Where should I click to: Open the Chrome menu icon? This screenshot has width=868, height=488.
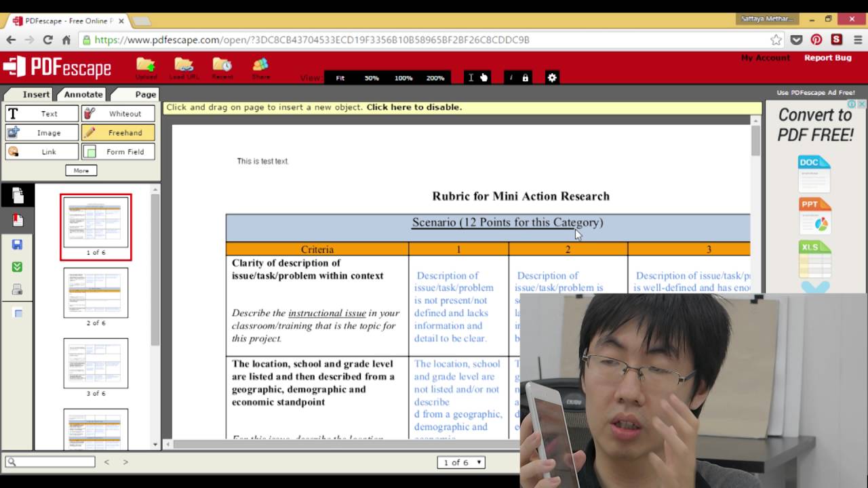click(858, 40)
